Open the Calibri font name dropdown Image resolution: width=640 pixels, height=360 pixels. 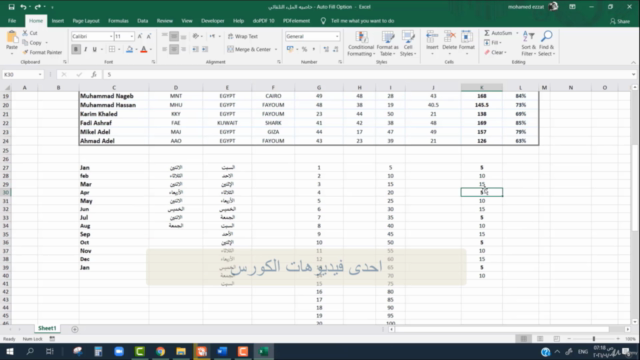[110, 36]
